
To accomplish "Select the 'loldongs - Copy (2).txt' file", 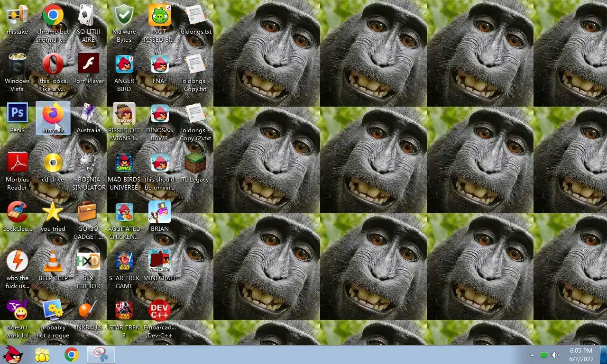I will click(x=195, y=122).
